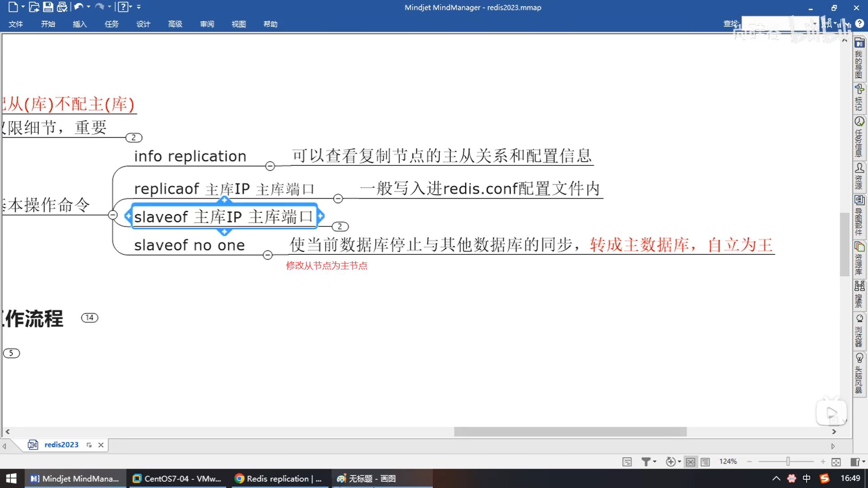Switch to Redis replication Chrome taskbar window
This screenshot has height=488, width=868.
pos(278,479)
